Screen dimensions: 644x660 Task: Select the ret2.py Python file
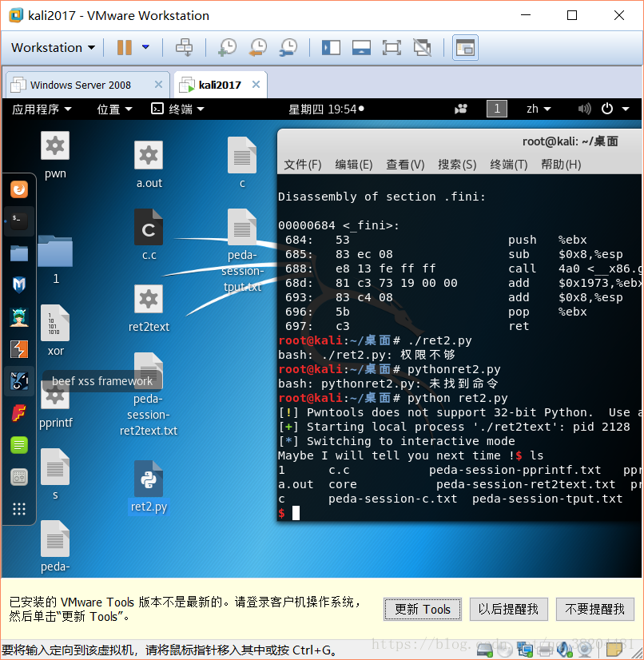[x=149, y=487]
